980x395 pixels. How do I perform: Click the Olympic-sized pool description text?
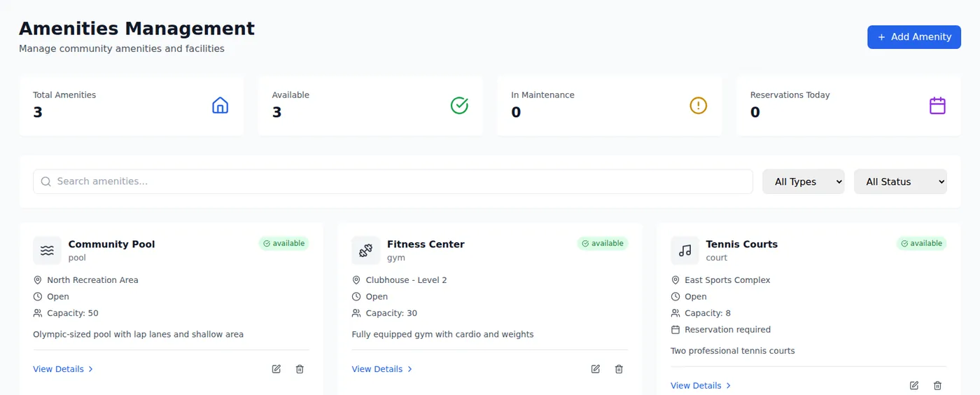[138, 335]
